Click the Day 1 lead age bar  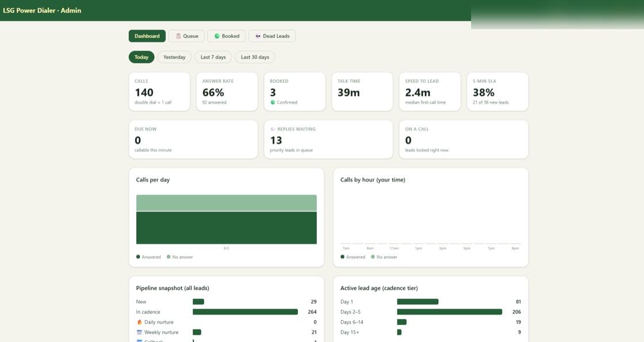417,302
